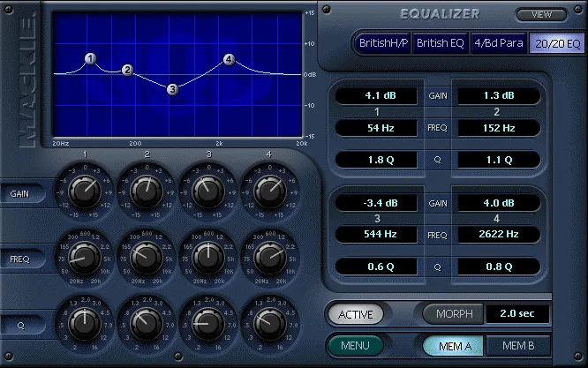The width and height of the screenshot is (588, 368).
Task: Select EQ band node 1 on graph
Action: point(90,58)
